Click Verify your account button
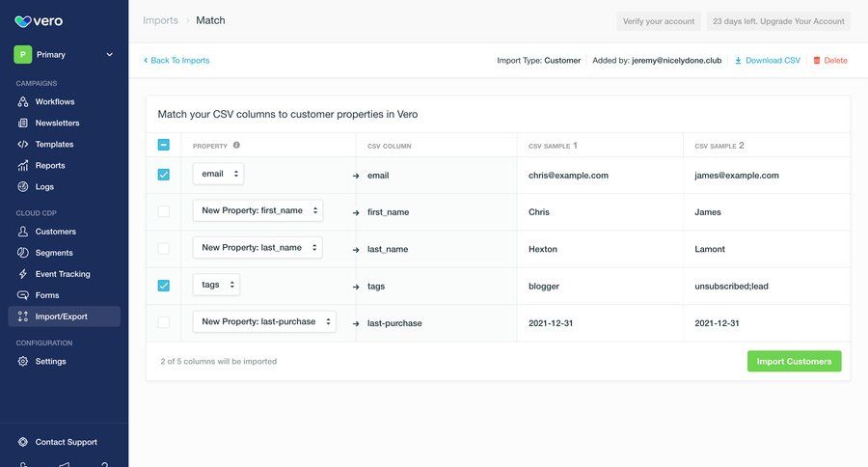Screen dimensions: 868x467 click(659, 21)
